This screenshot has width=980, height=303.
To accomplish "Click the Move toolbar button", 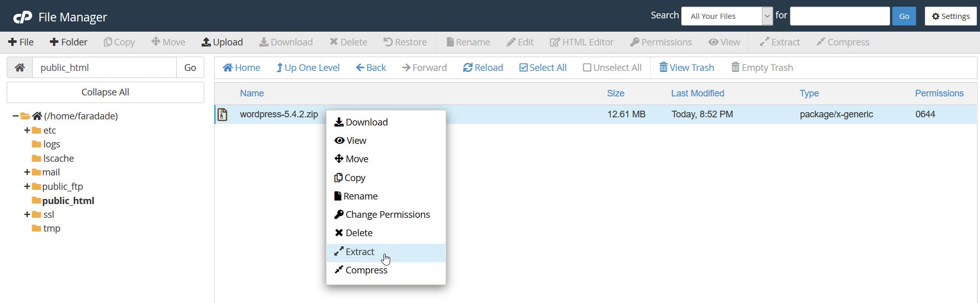I will 168,42.
